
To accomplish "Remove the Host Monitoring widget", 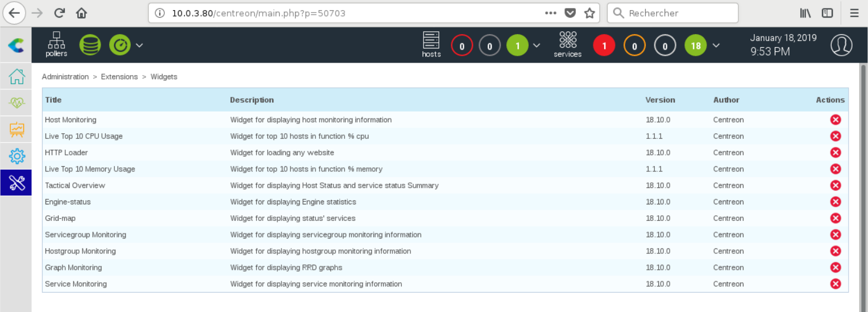I will (835, 120).
